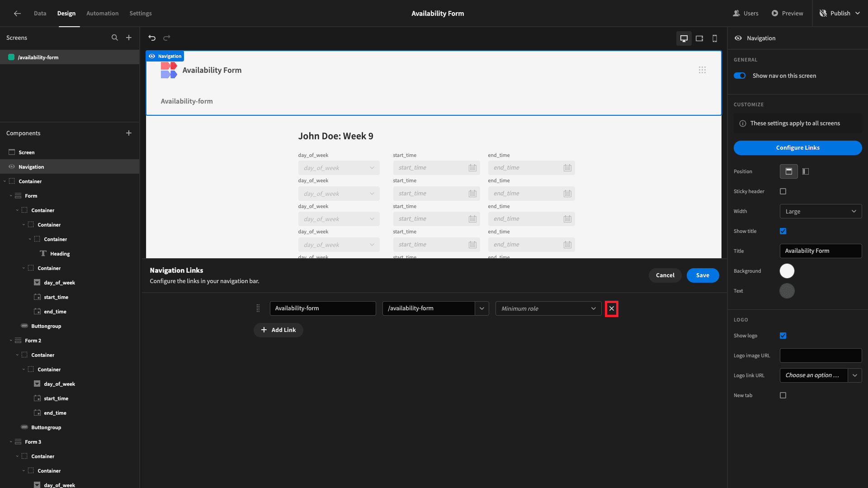The image size is (868, 488).
Task: Add a new screen with plus icon
Action: (129, 38)
